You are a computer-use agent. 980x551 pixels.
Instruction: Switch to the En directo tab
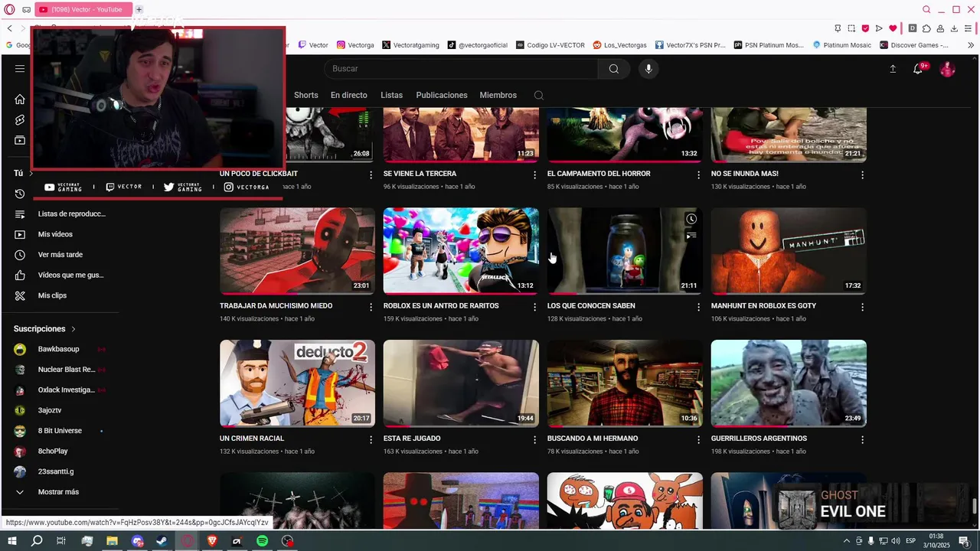pos(348,96)
